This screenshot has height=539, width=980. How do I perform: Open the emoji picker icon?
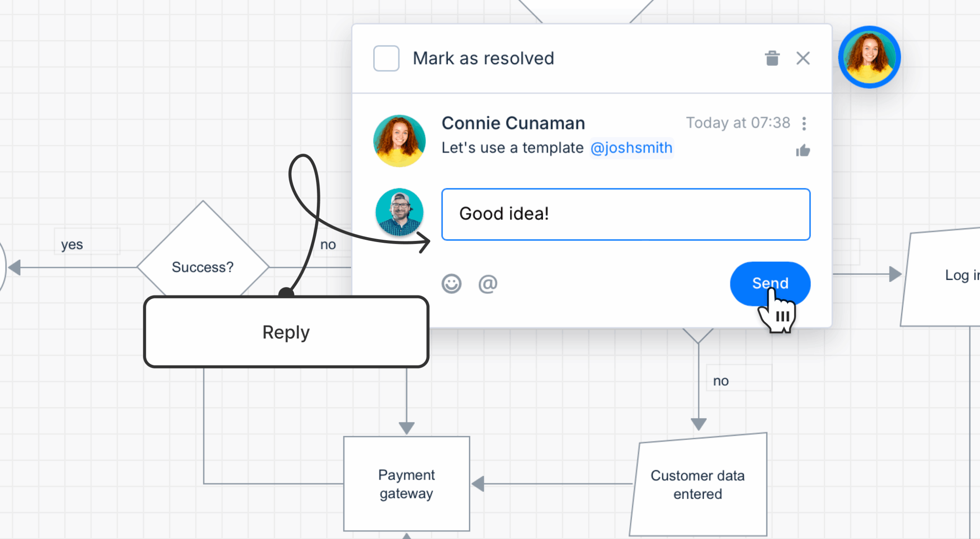point(451,284)
